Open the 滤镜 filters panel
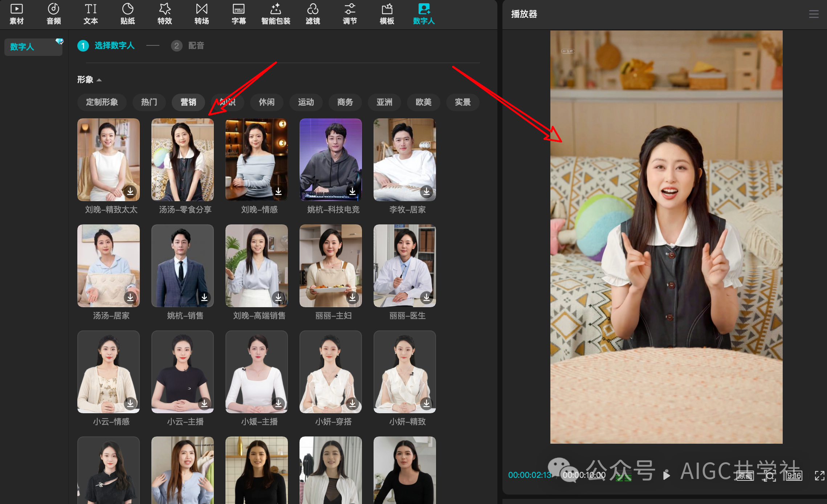 pyautogui.click(x=313, y=14)
